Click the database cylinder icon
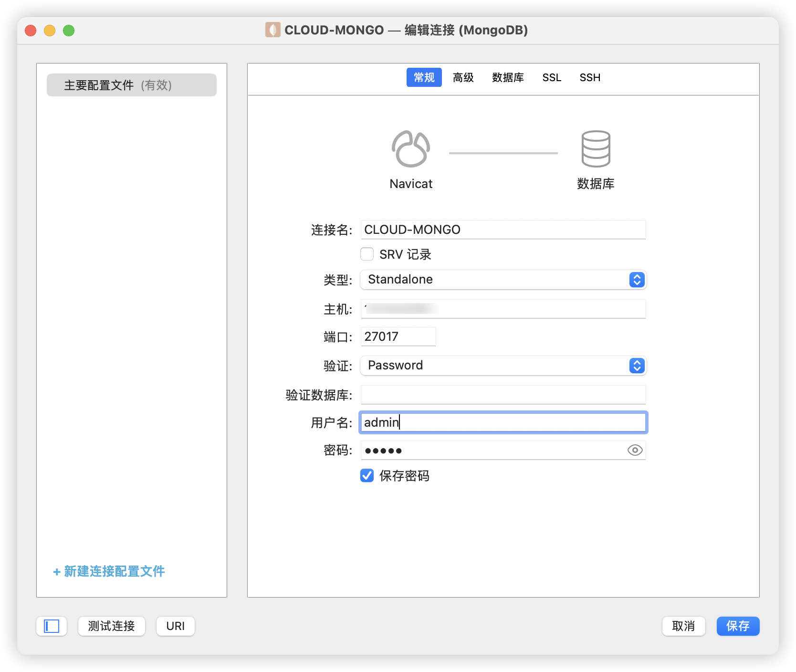 (x=596, y=148)
